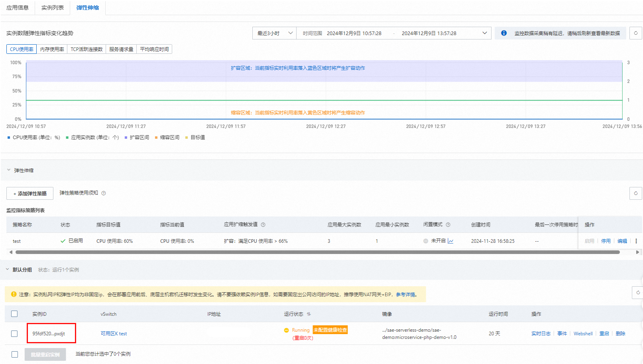
Task: Toggle CPU使用率 legend series
Action: [34, 138]
